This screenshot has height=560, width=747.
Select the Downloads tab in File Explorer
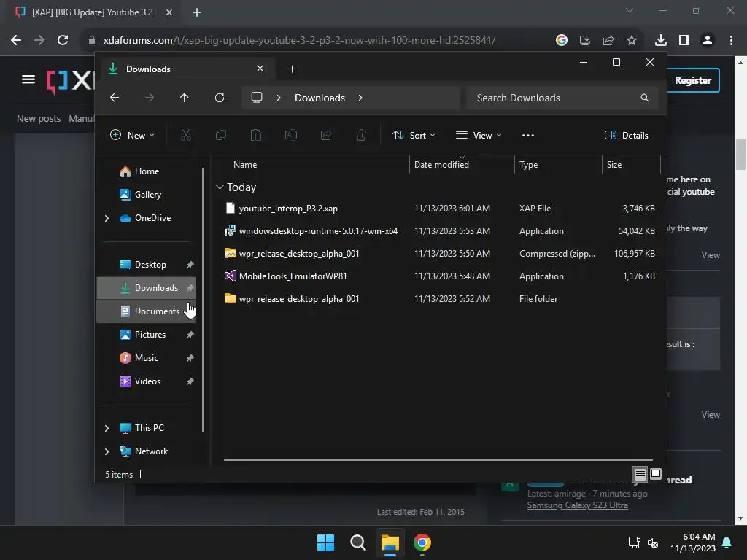[186, 69]
